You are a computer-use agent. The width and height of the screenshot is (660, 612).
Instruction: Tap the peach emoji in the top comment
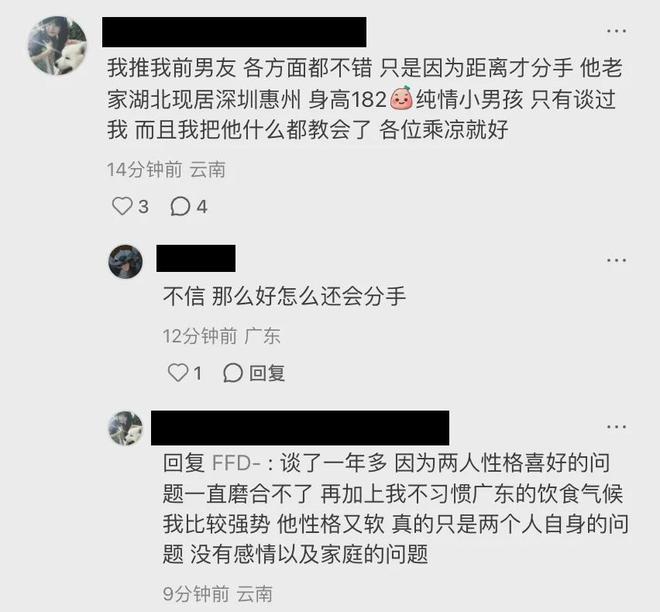[401, 98]
